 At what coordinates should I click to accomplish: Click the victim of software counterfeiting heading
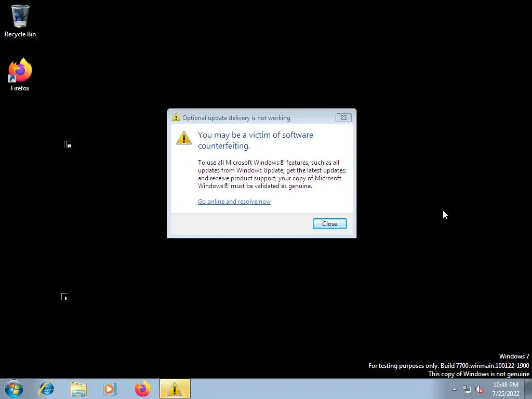tap(256, 140)
